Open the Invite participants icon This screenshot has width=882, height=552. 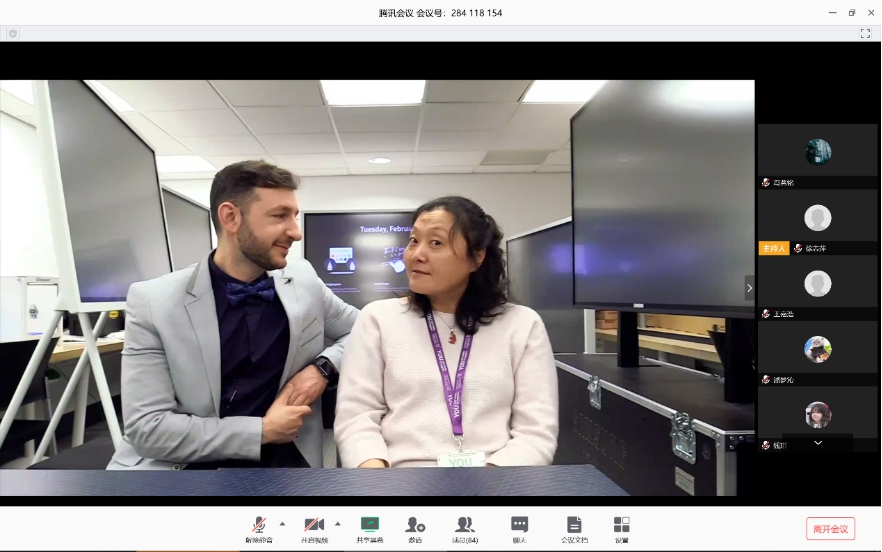pyautogui.click(x=415, y=526)
